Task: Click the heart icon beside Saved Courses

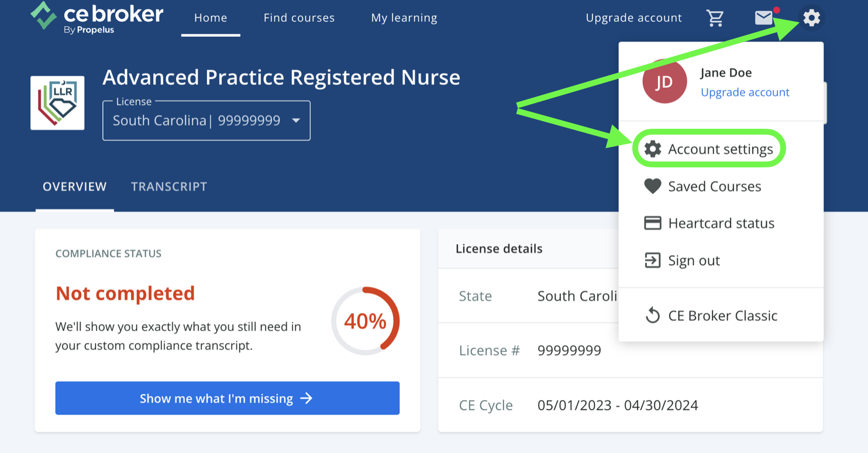Action: tap(653, 186)
